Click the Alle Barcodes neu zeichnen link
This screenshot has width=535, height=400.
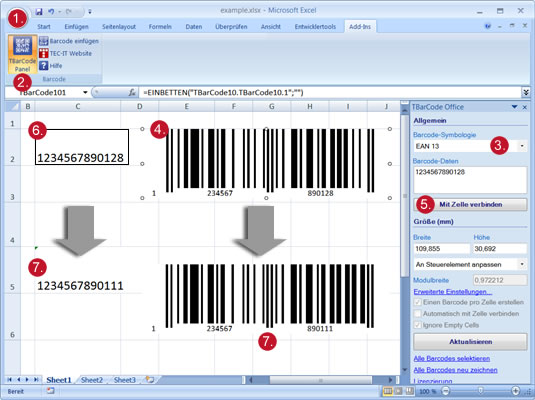coord(456,370)
